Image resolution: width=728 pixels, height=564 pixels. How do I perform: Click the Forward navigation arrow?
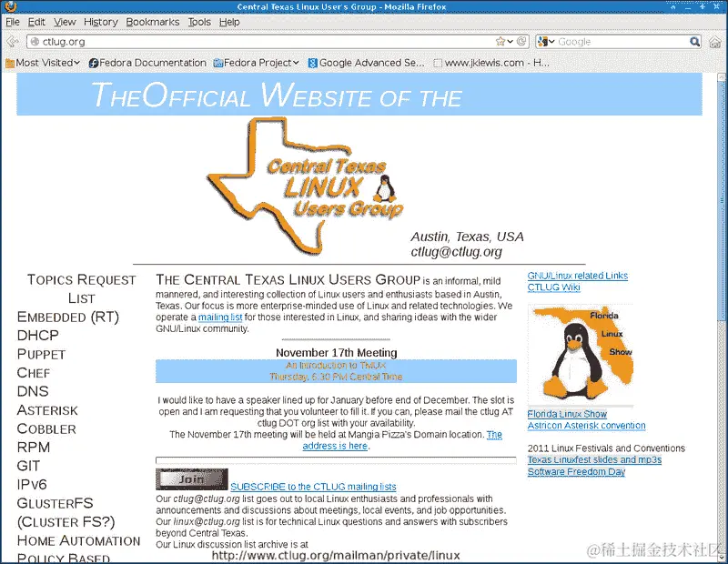[16, 43]
